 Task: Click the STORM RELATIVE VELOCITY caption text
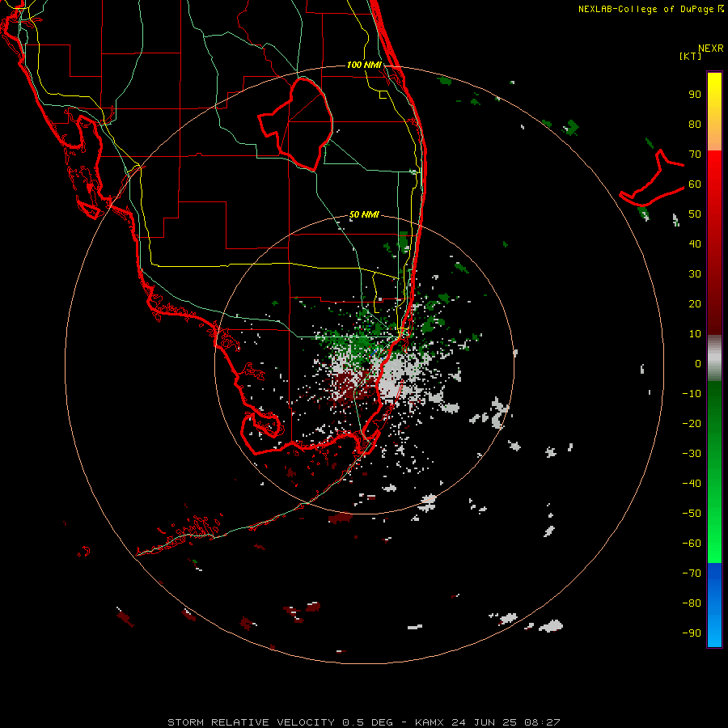coord(251,722)
